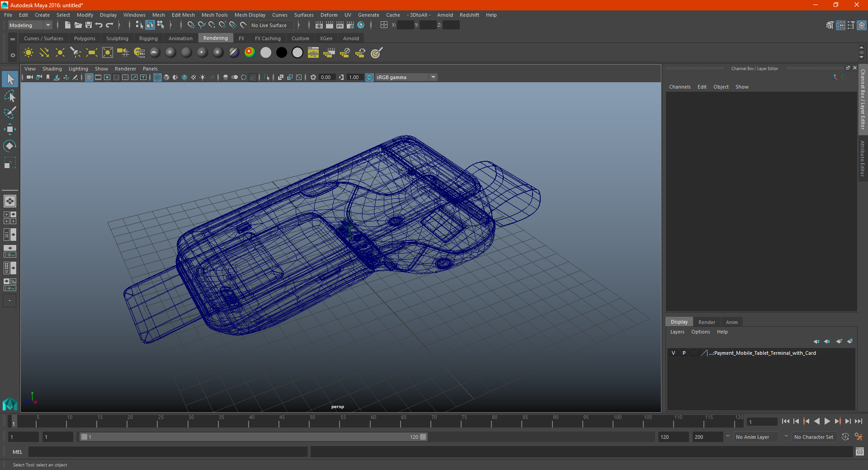Click the ramp shader colorful sphere icon
The image size is (868, 470).
point(250,52)
